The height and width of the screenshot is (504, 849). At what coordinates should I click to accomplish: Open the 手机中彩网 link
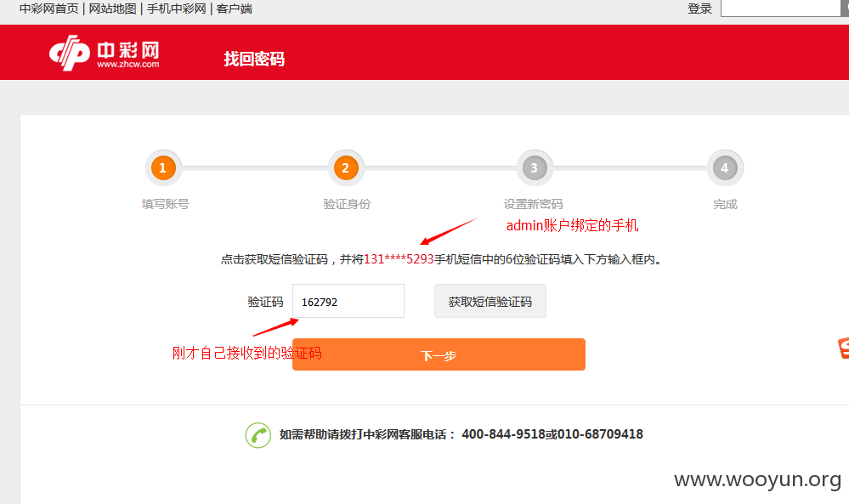(x=177, y=8)
